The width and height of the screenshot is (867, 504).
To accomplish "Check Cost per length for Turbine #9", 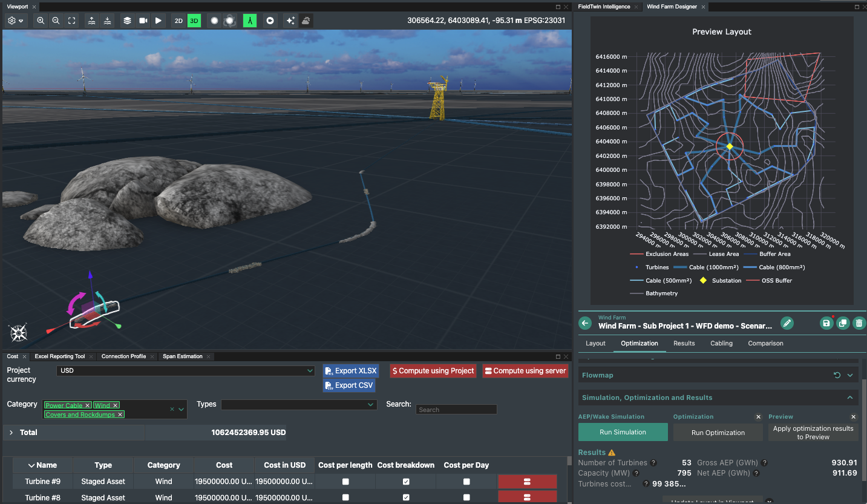I will [345, 482].
